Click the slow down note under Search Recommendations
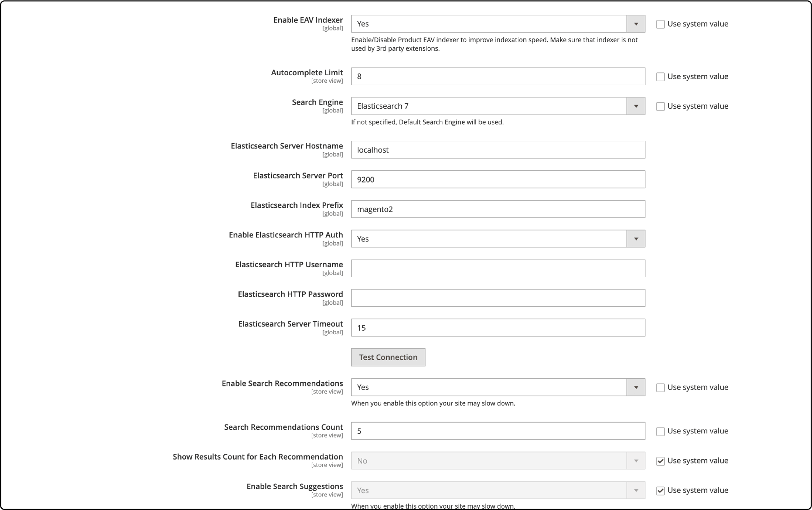Screen dimensions: 812x510 [433, 404]
